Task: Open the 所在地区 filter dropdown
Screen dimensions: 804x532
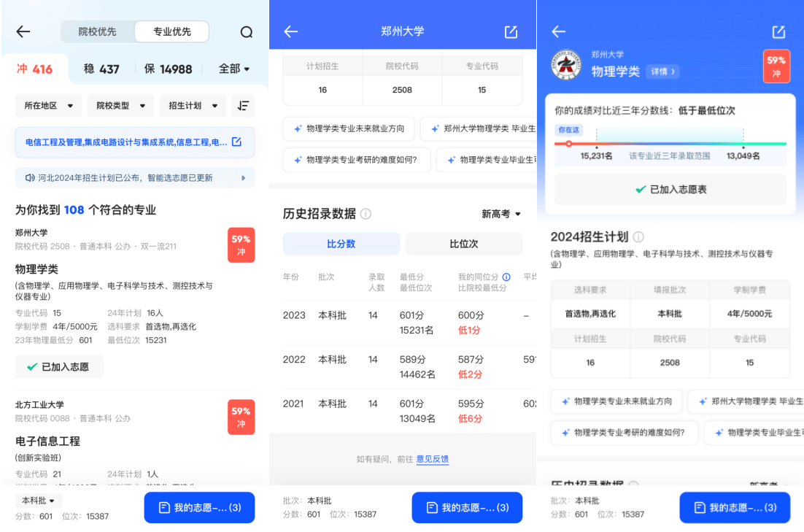Action: click(48, 106)
